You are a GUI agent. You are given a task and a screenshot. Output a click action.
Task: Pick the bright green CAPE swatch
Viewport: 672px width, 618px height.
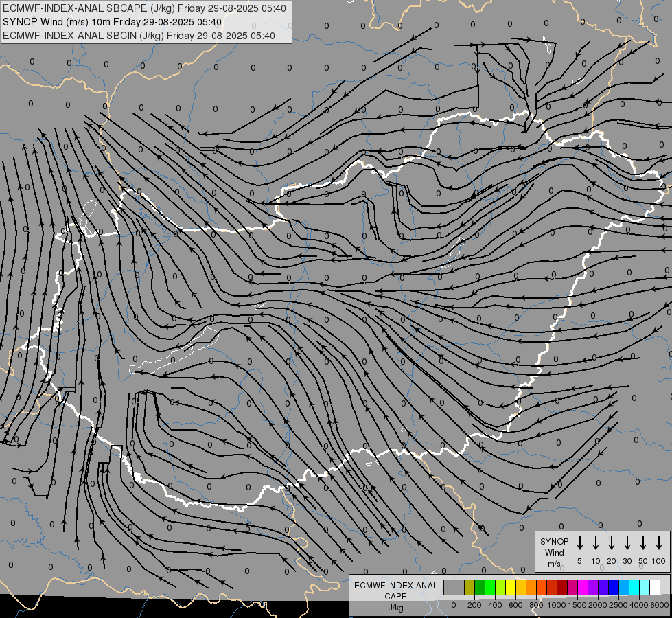click(x=490, y=587)
